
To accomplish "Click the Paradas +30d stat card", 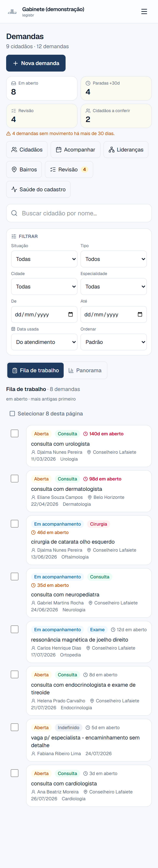I will point(116,88).
